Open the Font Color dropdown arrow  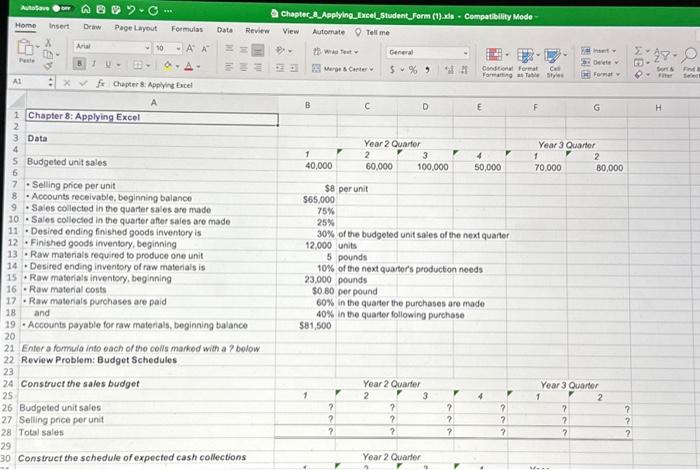pos(198,67)
